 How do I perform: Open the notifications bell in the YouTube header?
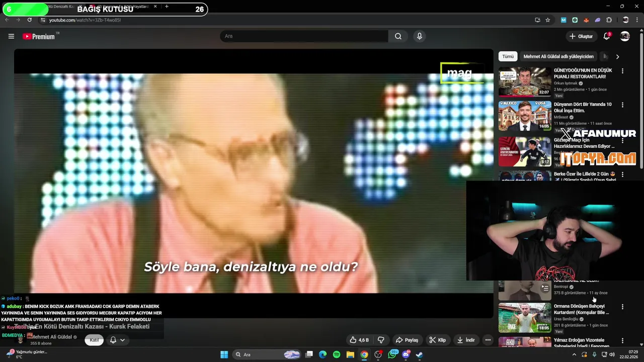coord(607,36)
